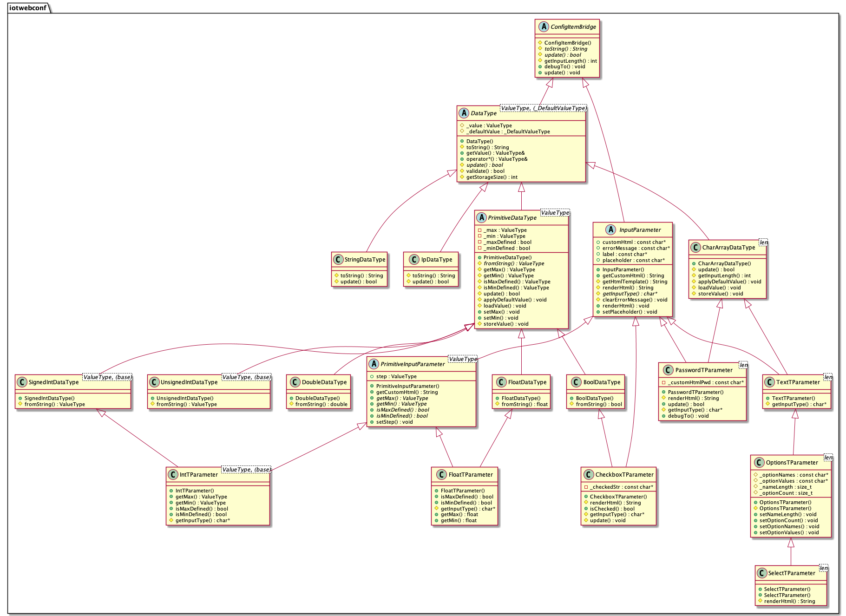Click 'setMax() : void' in PrimitiveDataType
Screen dimensions: 846x616
(502, 312)
